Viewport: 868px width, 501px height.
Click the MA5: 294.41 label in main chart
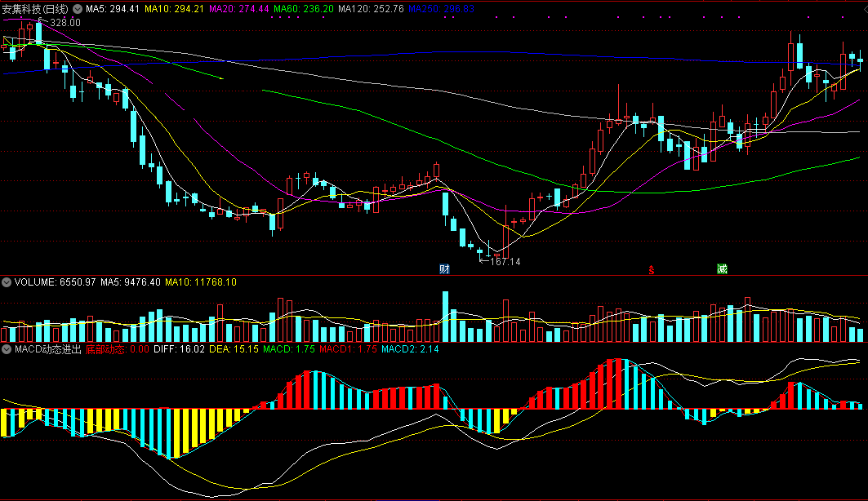(113, 9)
